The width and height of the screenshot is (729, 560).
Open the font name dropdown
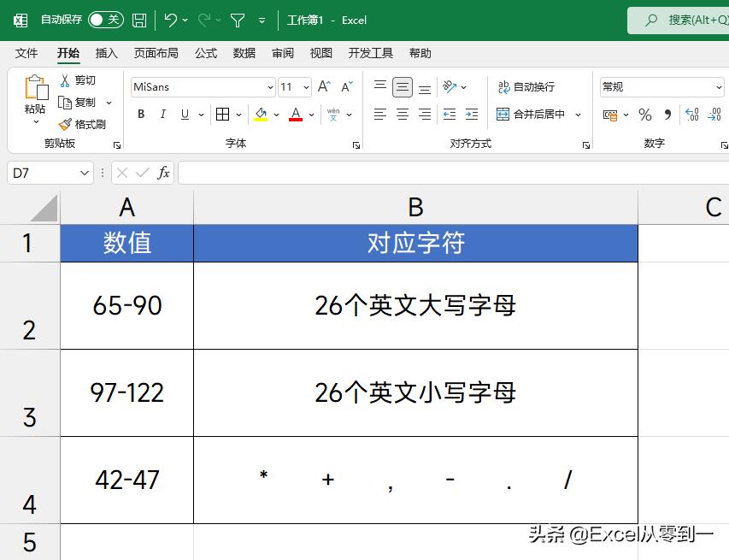click(270, 87)
